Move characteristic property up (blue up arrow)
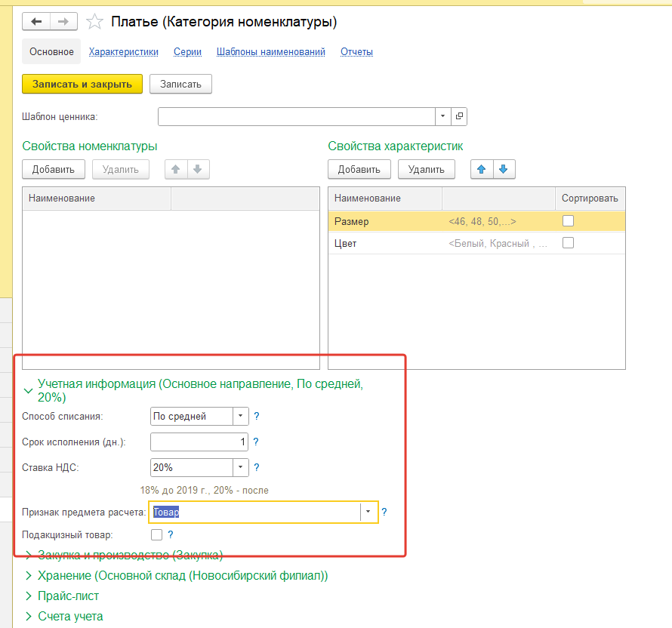Image resolution: width=672 pixels, height=628 pixels. [x=482, y=169]
